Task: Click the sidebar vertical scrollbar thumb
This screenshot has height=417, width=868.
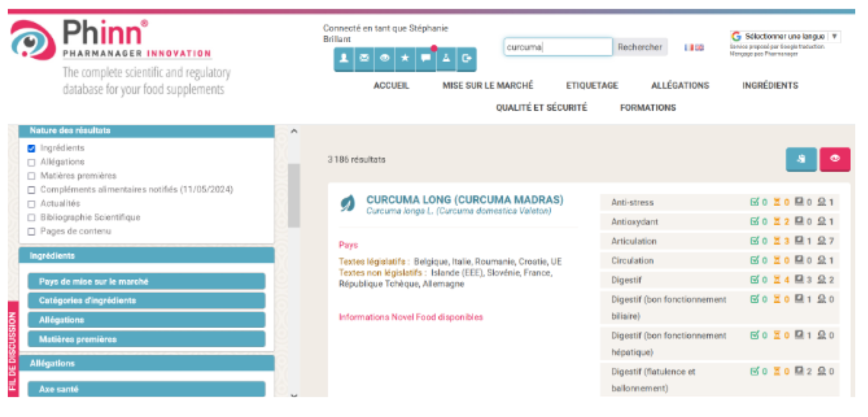Action: [x=294, y=195]
